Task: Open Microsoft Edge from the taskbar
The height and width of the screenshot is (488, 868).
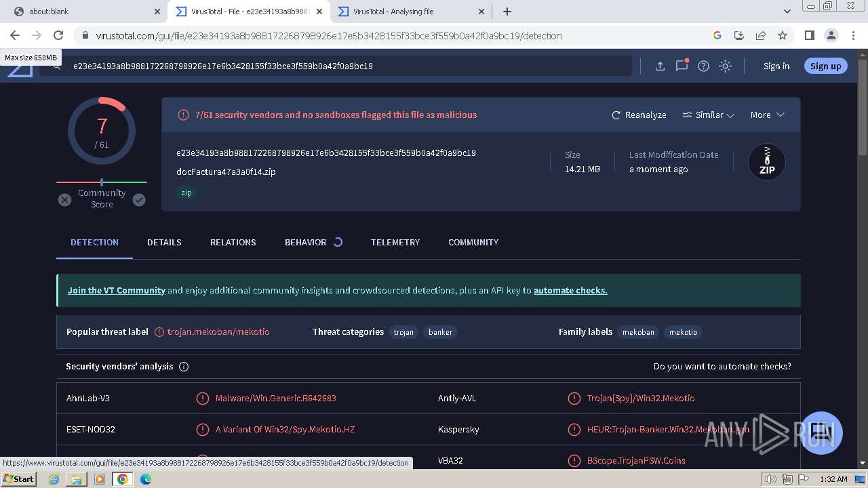Action: coord(145,479)
